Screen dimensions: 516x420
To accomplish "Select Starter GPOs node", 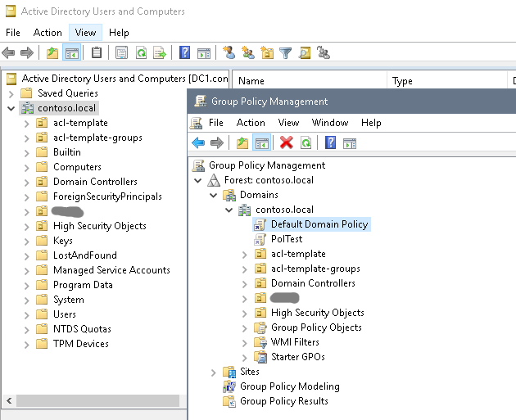I will [298, 357].
